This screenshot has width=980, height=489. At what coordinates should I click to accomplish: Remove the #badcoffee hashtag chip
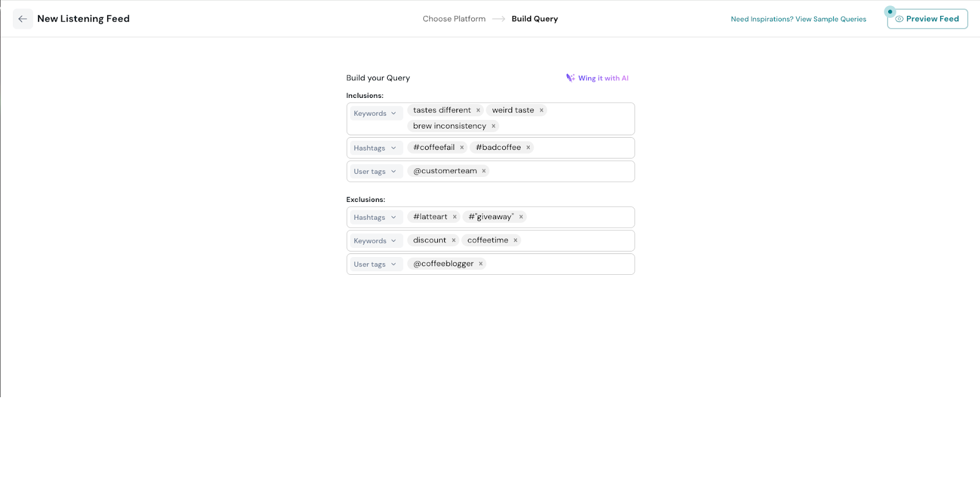pyautogui.click(x=528, y=147)
